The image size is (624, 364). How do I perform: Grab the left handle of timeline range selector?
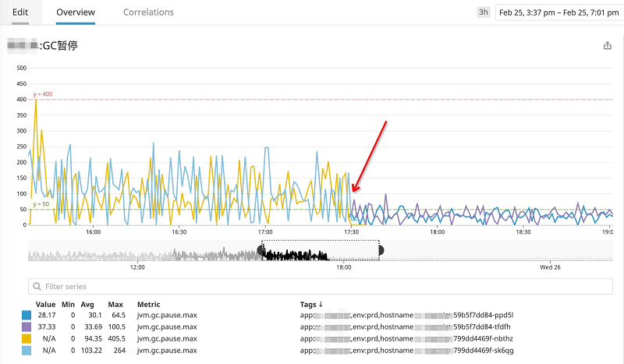(x=261, y=250)
